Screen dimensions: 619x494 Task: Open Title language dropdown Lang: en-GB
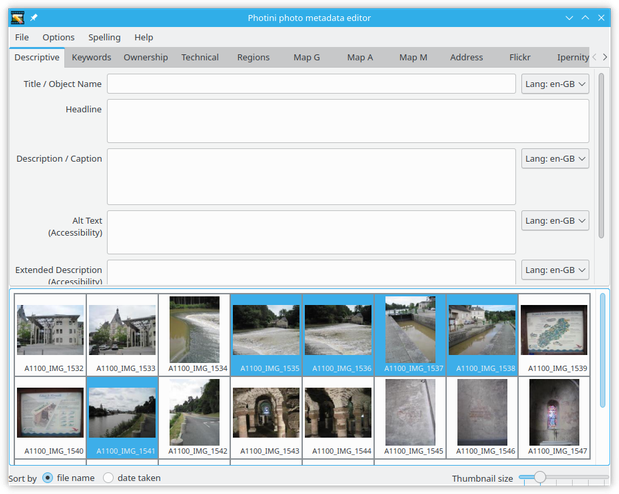pyautogui.click(x=555, y=84)
